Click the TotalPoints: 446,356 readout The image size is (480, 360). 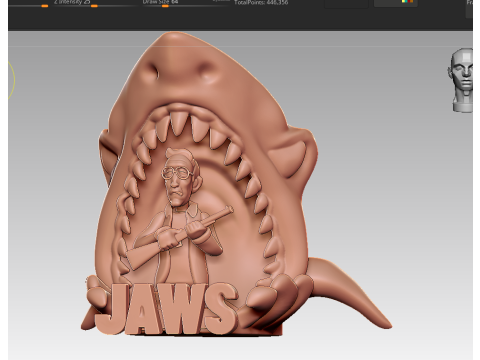coord(261,2)
